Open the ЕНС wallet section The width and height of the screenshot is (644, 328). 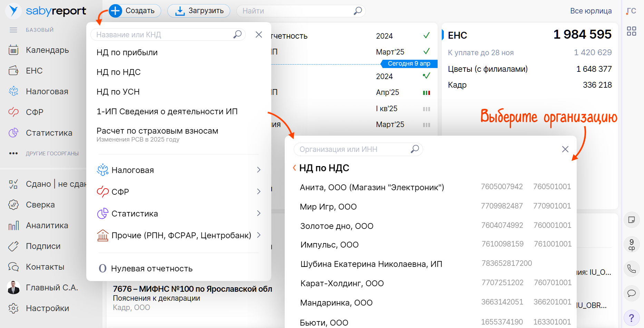[34, 71]
